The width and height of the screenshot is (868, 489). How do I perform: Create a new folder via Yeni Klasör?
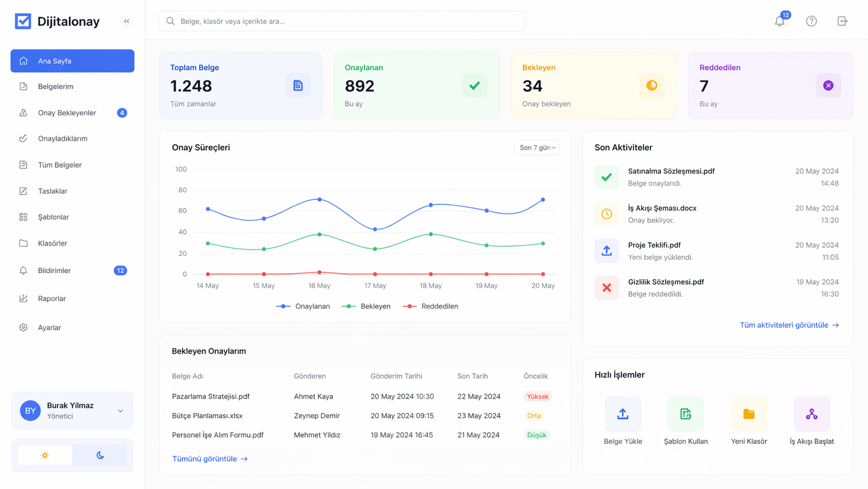[749, 414]
